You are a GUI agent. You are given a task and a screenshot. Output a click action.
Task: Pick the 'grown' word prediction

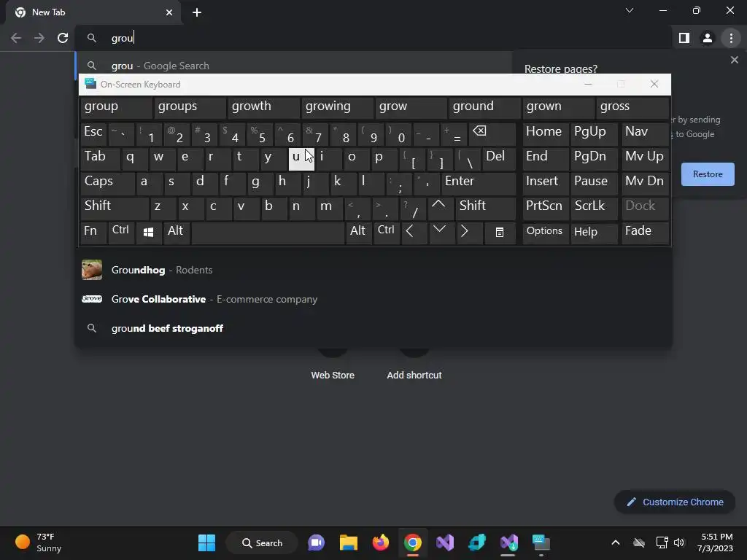point(558,106)
